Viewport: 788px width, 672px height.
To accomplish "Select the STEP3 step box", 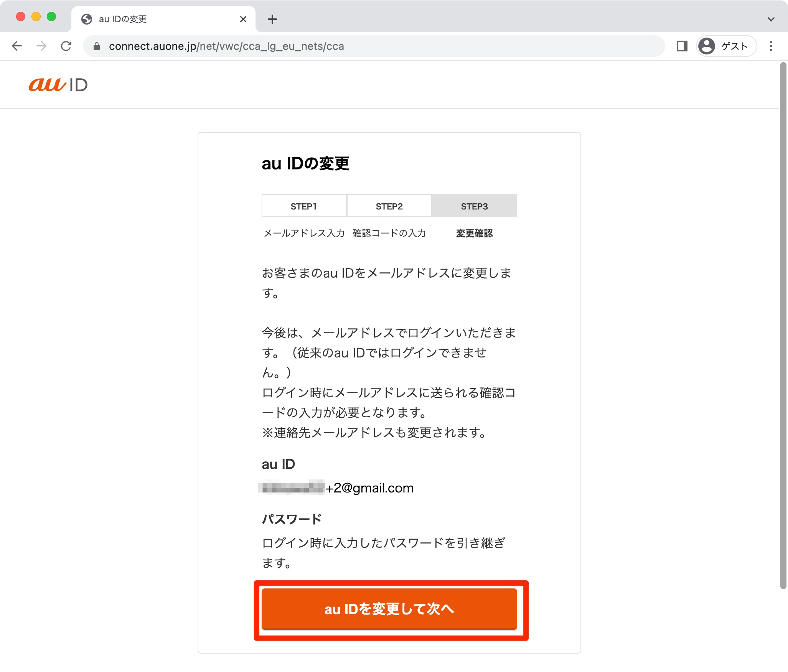I will pyautogui.click(x=474, y=206).
